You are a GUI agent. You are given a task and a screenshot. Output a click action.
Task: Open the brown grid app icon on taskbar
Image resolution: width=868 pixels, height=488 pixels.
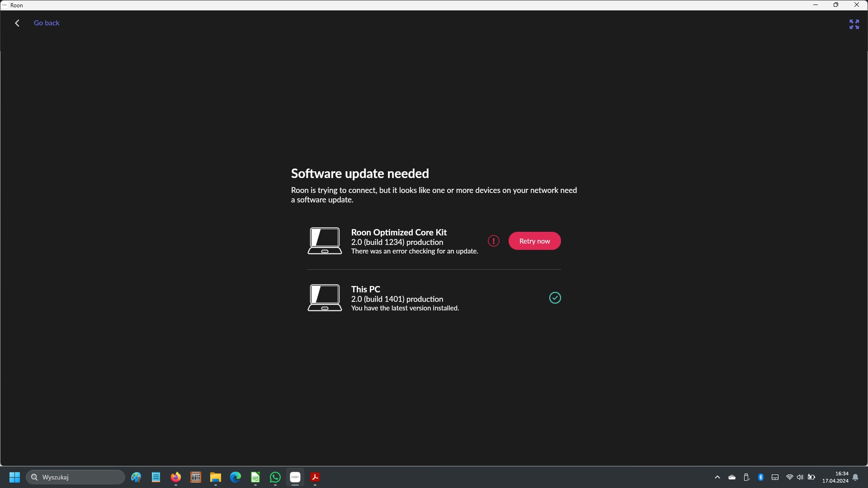(196, 477)
